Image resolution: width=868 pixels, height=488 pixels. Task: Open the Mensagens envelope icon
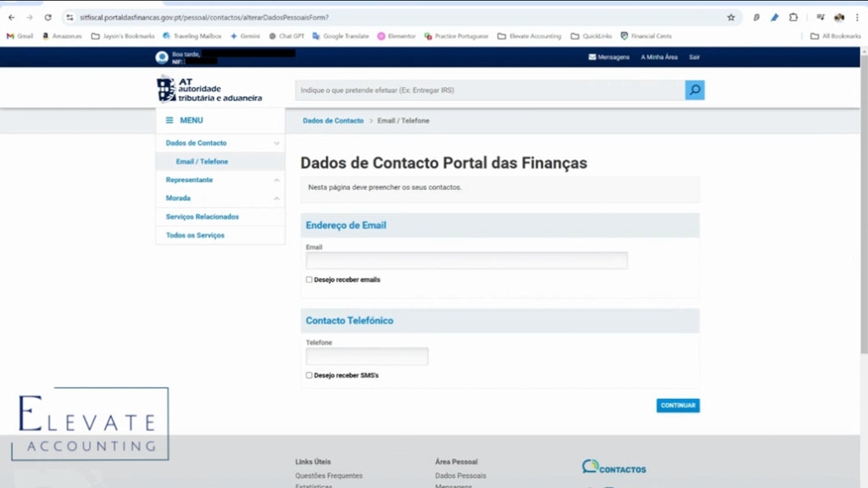593,57
